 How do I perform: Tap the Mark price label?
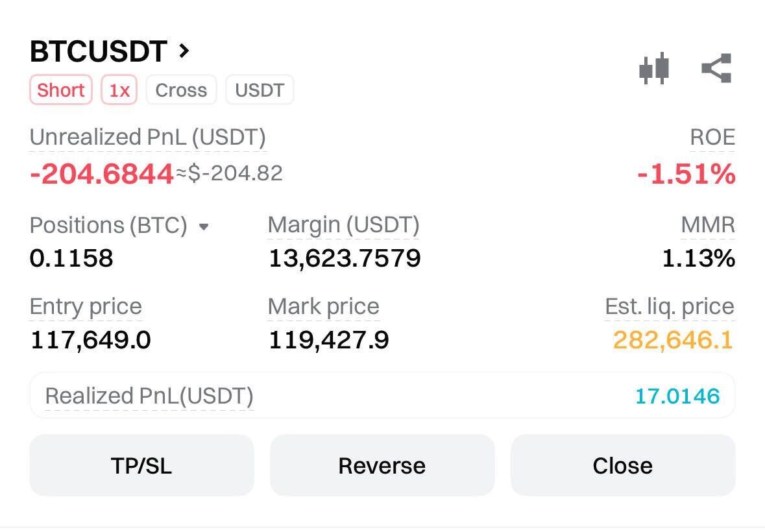[323, 306]
